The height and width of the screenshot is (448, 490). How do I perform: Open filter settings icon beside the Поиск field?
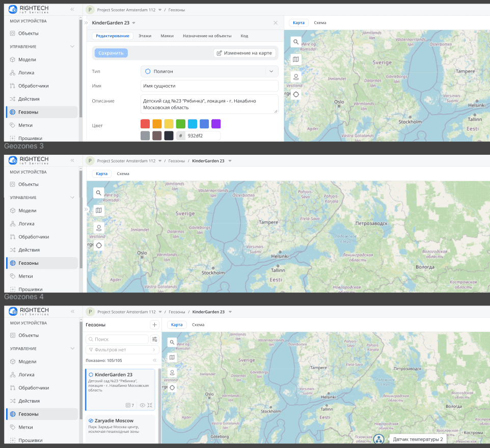tap(155, 339)
